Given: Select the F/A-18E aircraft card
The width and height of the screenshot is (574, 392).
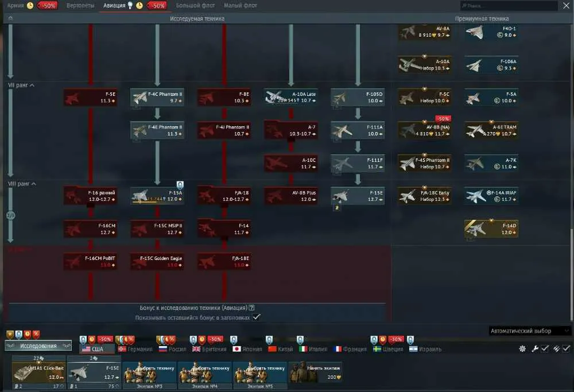Looking at the screenshot, I should coord(224,261).
